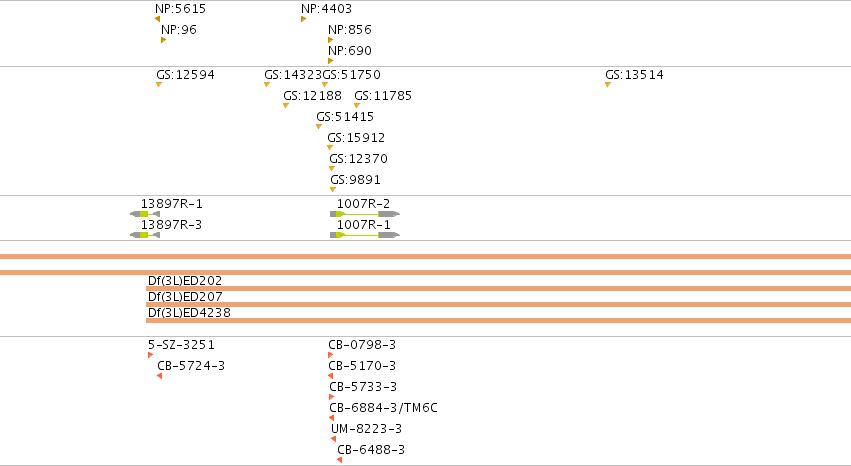
Task: Click the GS:15912 insertion marker triangle
Action: [330, 148]
